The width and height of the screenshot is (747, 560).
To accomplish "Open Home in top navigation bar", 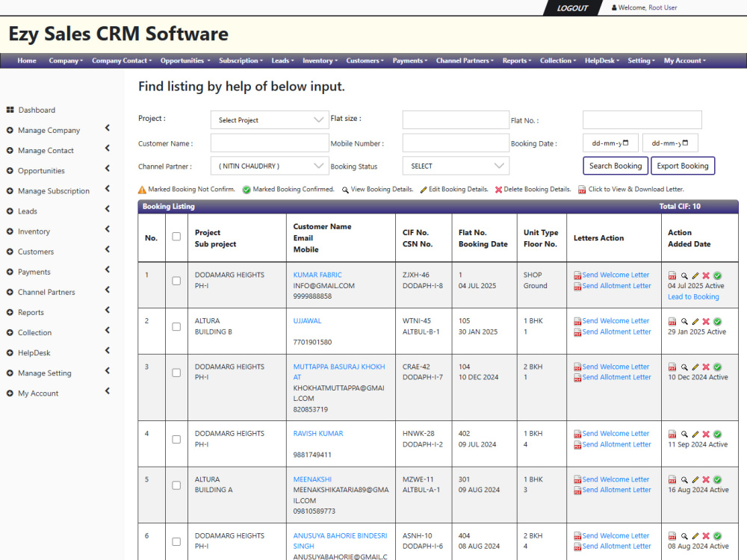I will 27,60.
